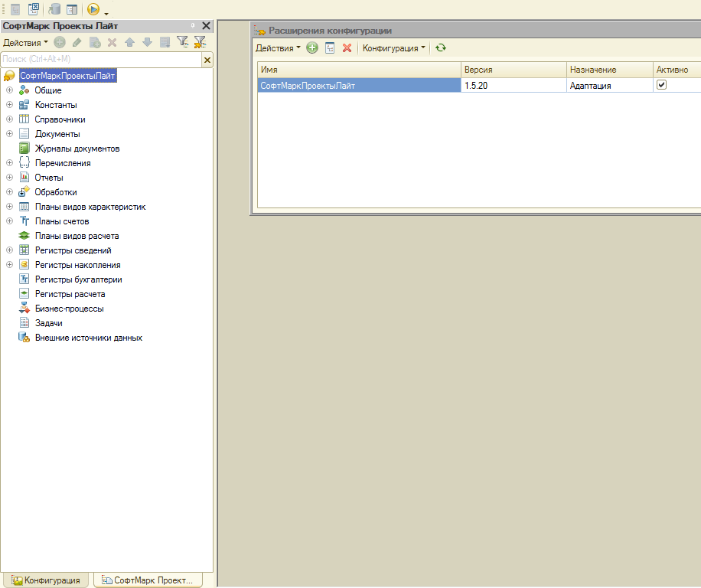Click the move down arrow icon
Screen dimensions: 701x588
[147, 42]
